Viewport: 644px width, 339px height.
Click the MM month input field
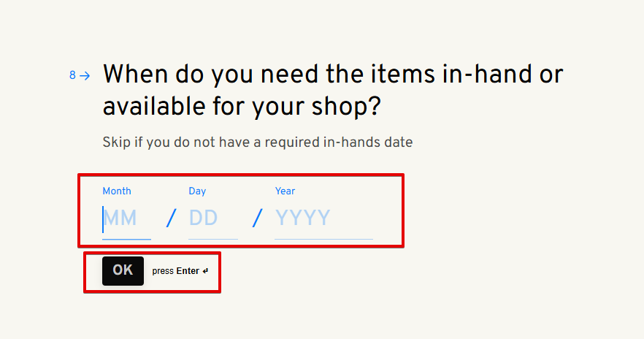pos(126,218)
